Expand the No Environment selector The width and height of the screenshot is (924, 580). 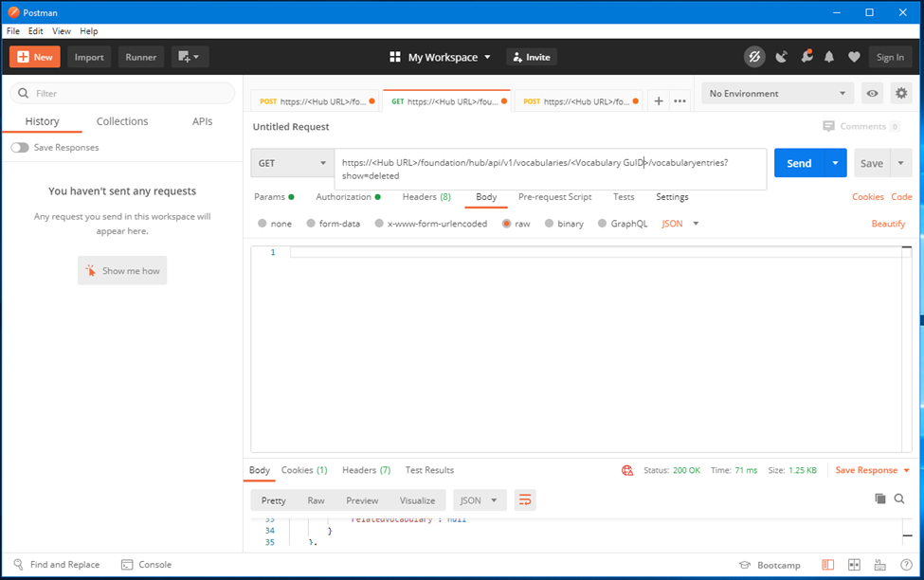point(776,94)
